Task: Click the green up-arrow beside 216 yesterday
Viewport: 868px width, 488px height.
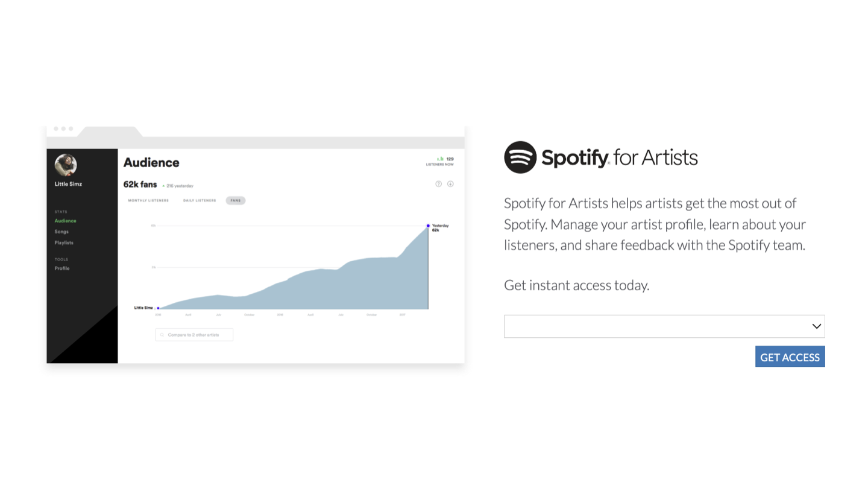Action: (163, 186)
